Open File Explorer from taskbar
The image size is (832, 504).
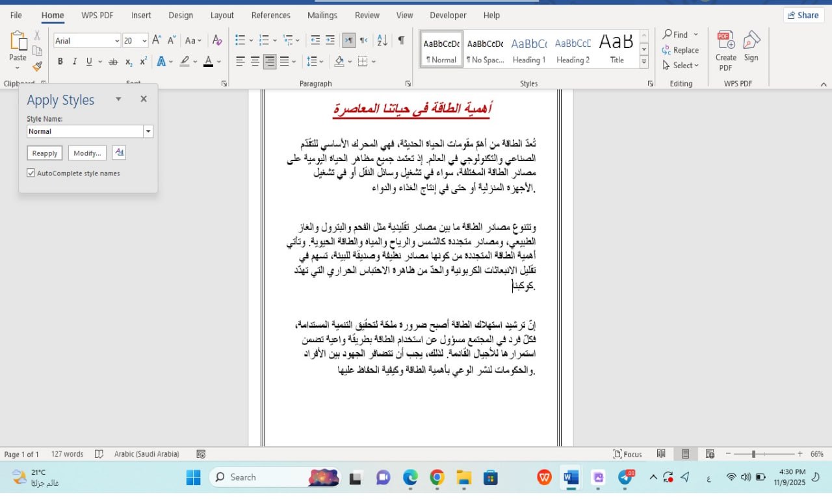tap(463, 478)
